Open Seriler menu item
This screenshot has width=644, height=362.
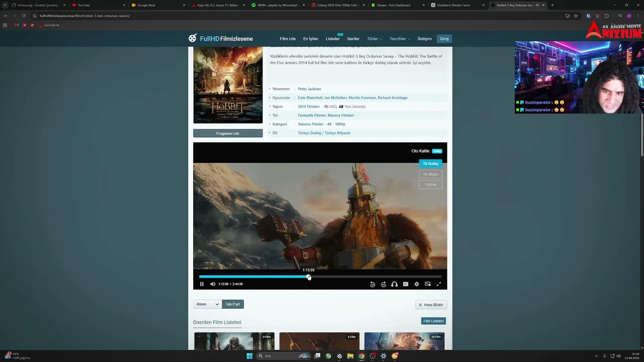[353, 39]
